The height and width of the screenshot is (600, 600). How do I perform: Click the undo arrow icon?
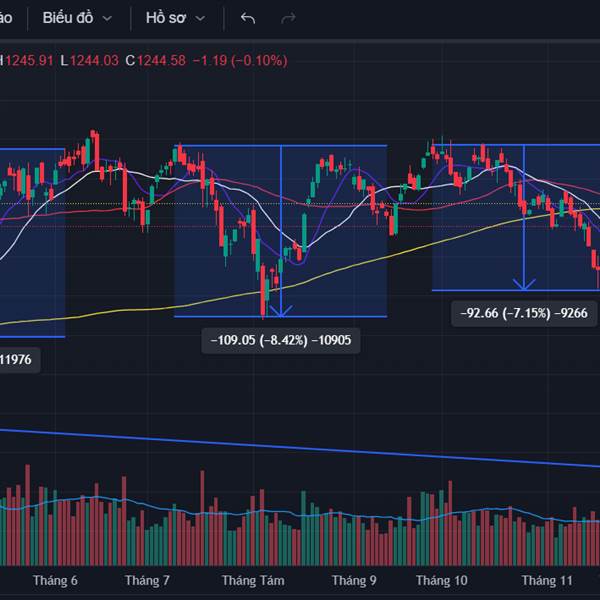click(x=248, y=19)
